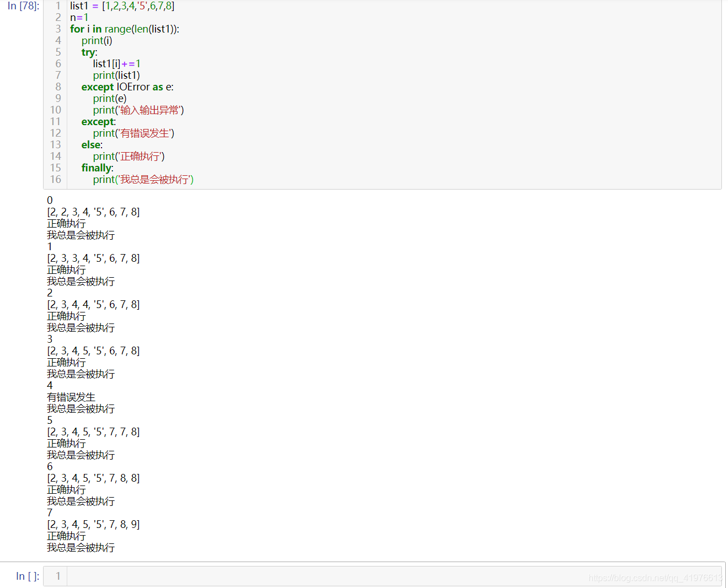Viewport: 728px width, 588px height.
Task: Click the output index '4' line
Action: [x=50, y=386]
